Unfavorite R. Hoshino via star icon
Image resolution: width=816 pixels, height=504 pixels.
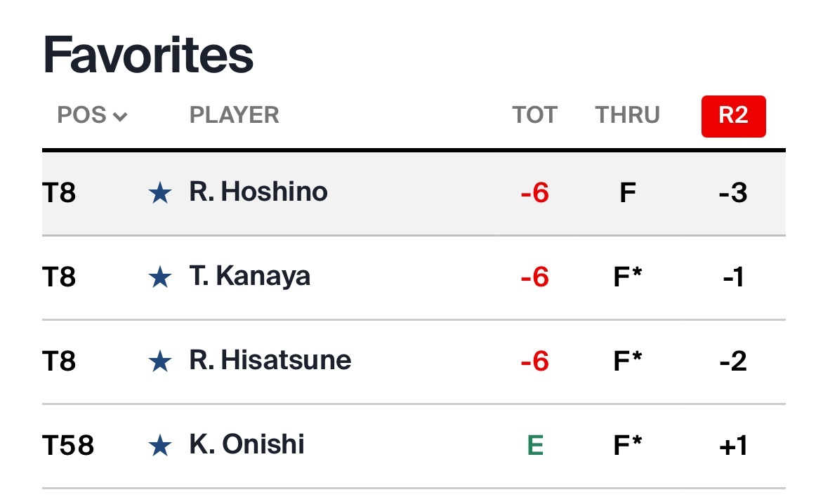(x=161, y=194)
